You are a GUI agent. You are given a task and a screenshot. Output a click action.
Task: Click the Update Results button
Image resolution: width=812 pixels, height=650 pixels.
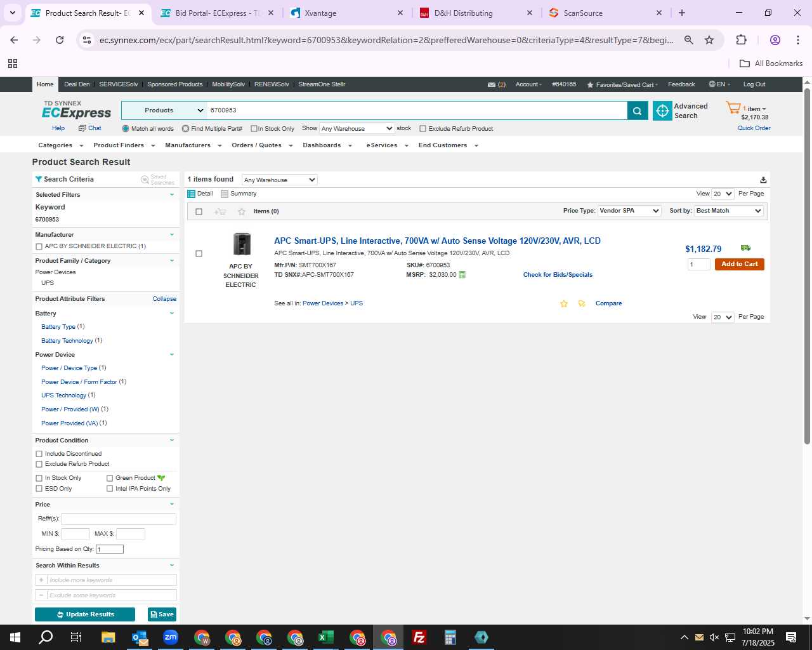click(x=85, y=614)
